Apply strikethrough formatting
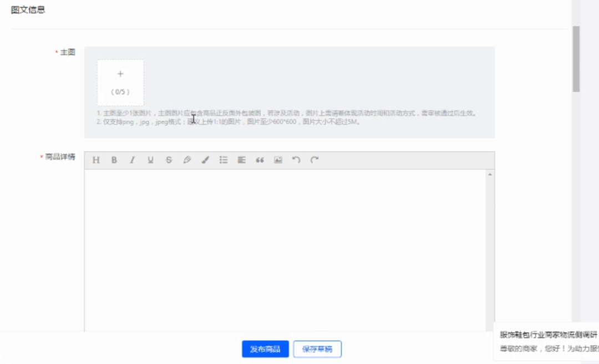 coord(169,160)
